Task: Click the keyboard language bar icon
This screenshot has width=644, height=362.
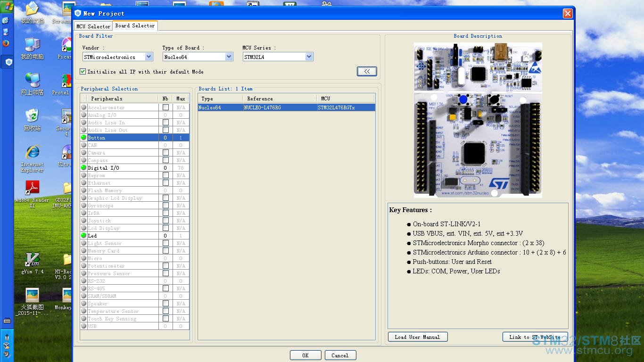Action: tap(7, 321)
